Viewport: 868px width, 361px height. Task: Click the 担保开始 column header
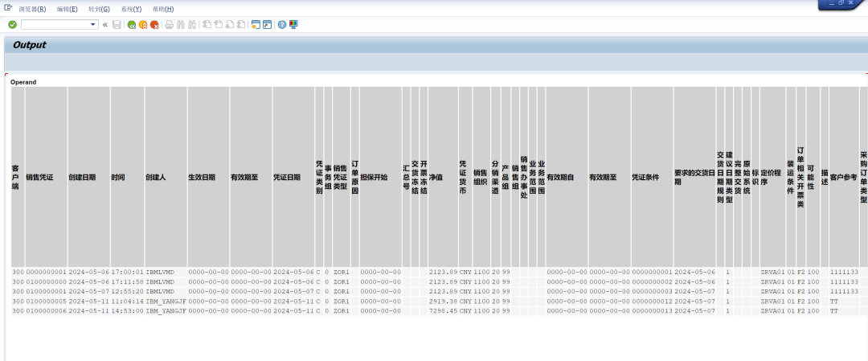[381, 177]
